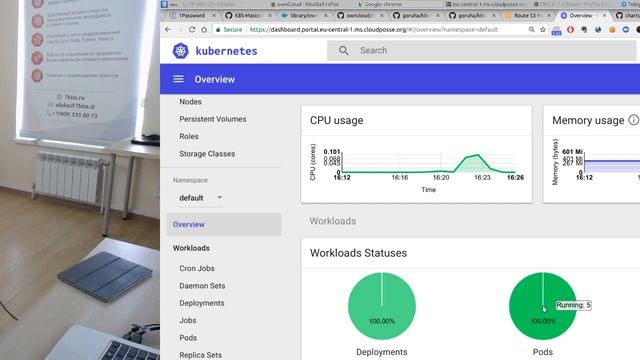Screen dimensions: 640x360
Task: Switch to the K8S-Master GitHub tab
Action: (x=247, y=16)
